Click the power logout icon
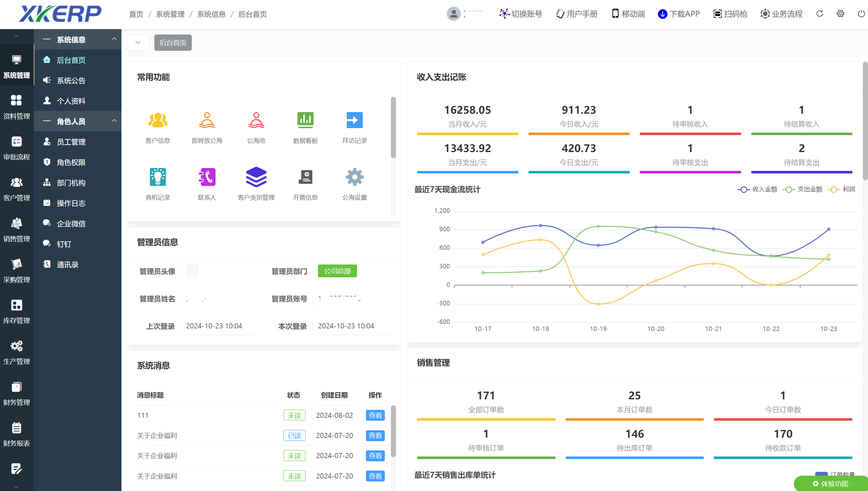868x491 pixels. point(861,14)
